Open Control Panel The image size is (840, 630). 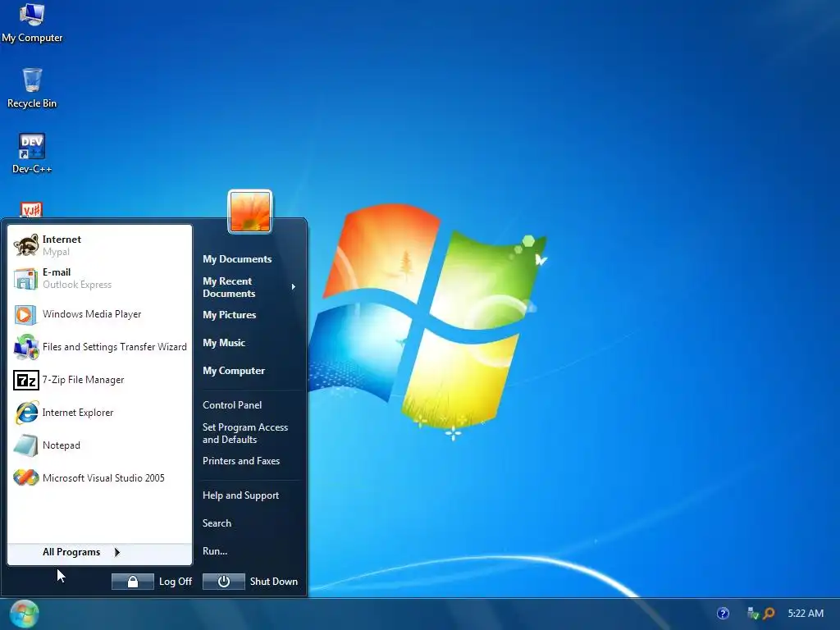coord(232,405)
